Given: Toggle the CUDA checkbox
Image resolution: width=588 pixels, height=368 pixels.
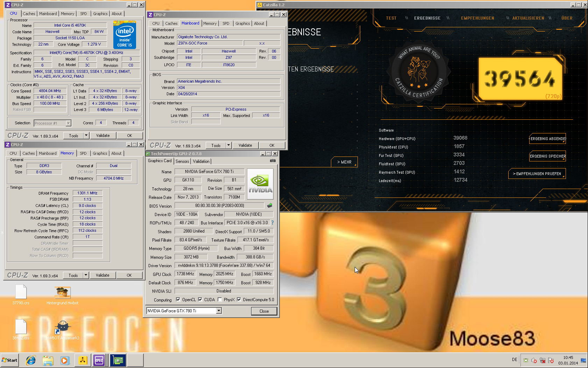Looking at the screenshot, I should [200, 300].
